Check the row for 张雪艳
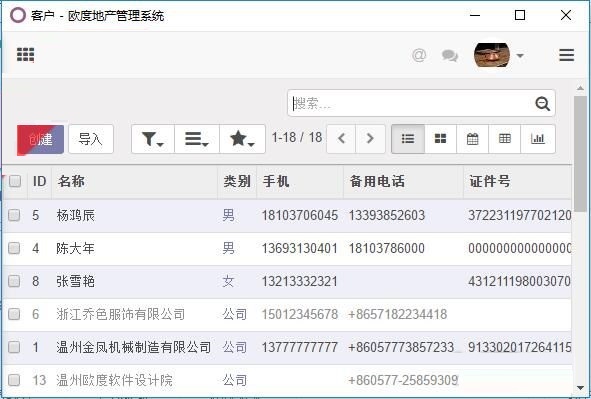The width and height of the screenshot is (591, 399). coord(14,281)
